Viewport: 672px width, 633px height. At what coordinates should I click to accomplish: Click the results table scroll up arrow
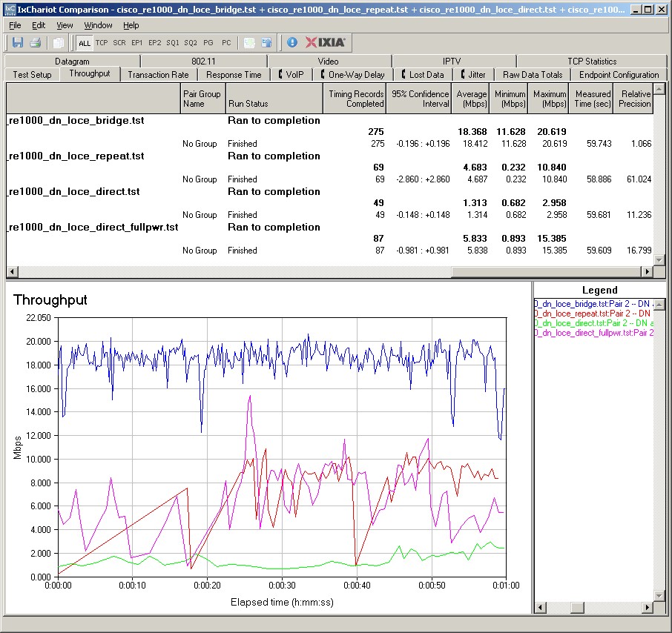659,89
